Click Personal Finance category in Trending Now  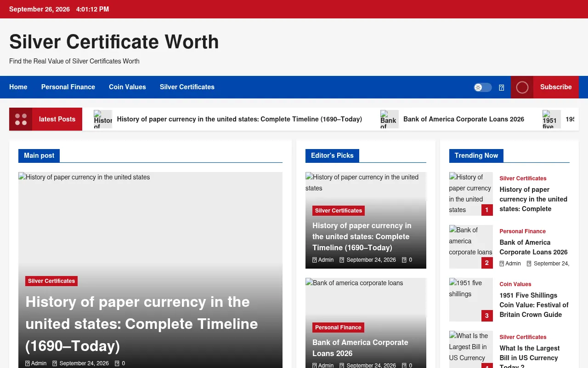pos(522,231)
